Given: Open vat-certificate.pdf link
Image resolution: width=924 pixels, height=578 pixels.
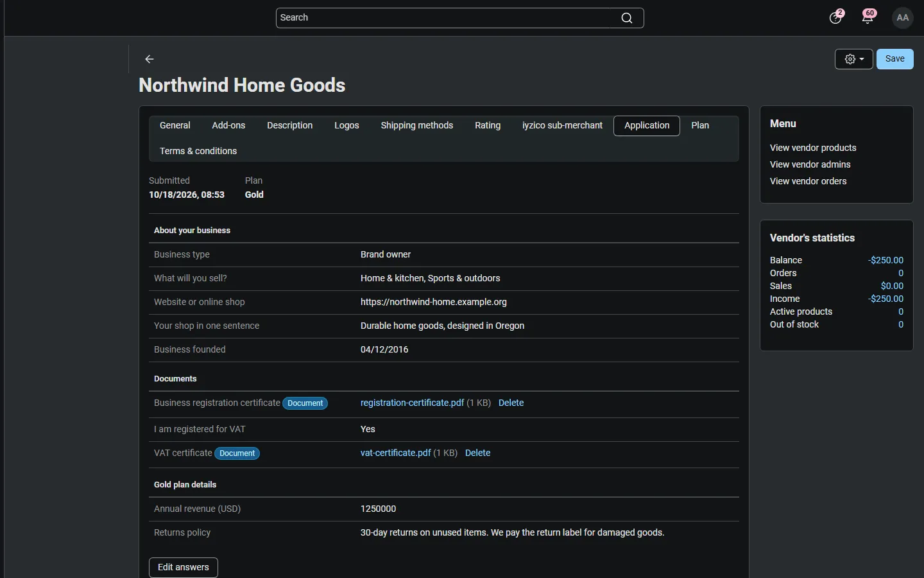Looking at the screenshot, I should pos(396,453).
